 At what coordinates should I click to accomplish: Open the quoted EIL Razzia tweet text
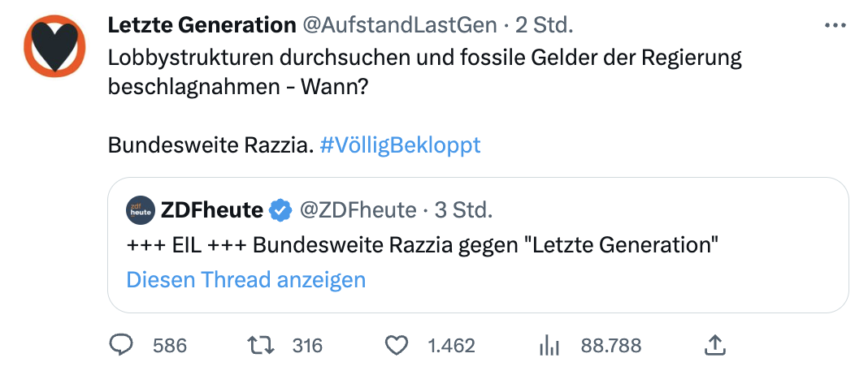click(x=423, y=245)
